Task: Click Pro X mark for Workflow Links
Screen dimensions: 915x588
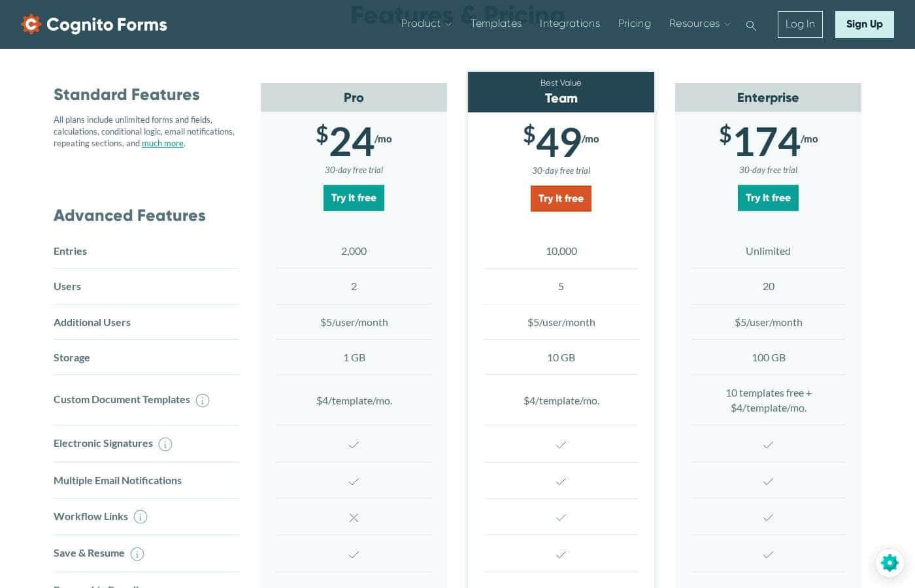Action: 354,517
